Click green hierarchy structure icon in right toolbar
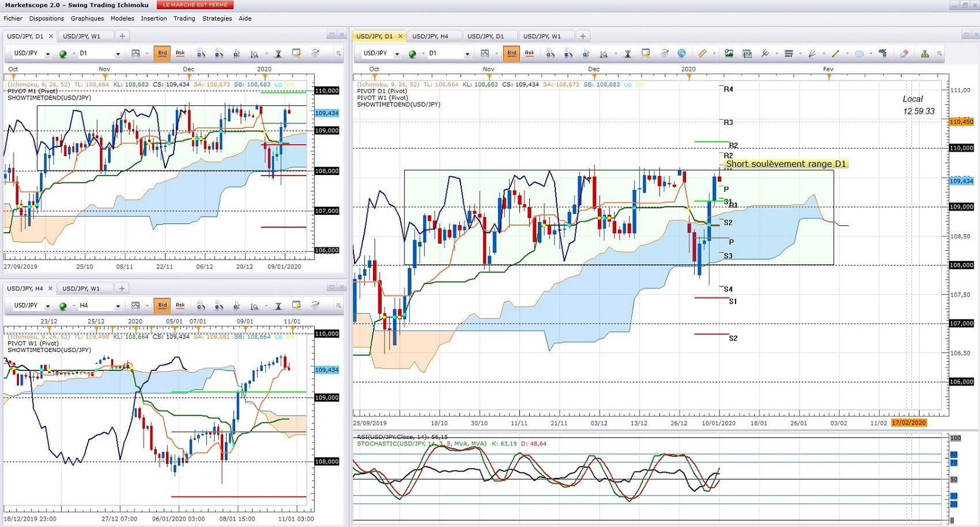980x527 pixels. coord(925,54)
